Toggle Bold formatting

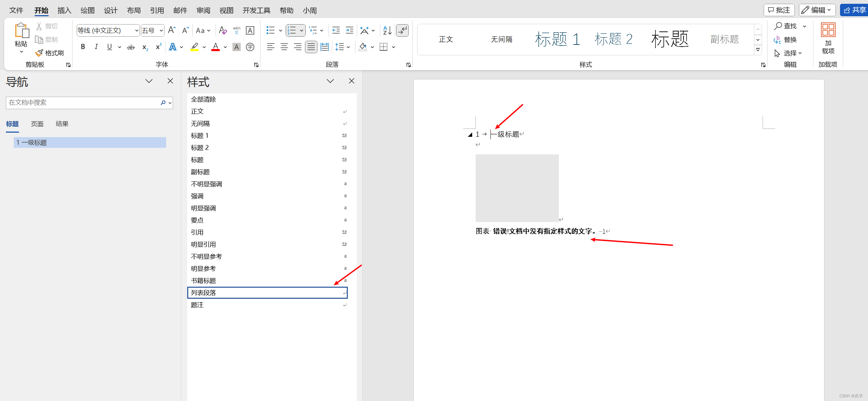tap(83, 47)
